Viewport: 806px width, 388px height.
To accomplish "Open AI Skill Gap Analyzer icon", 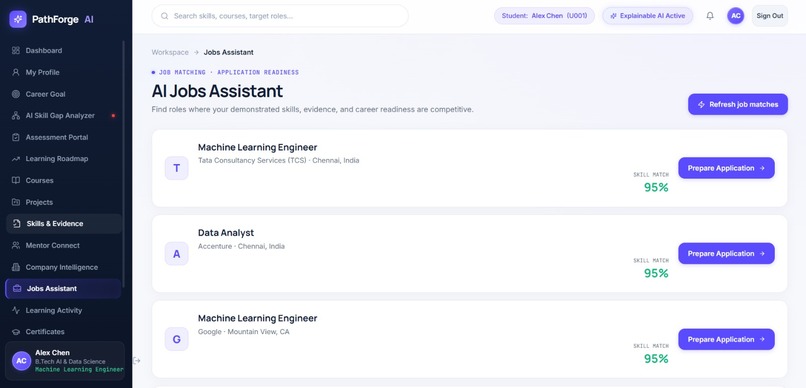I will (x=16, y=116).
